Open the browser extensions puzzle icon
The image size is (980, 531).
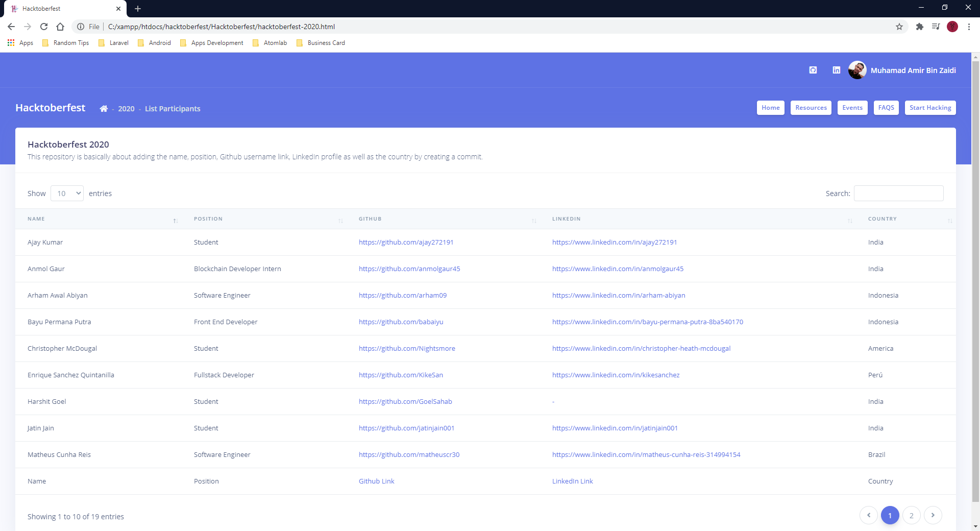tap(920, 27)
